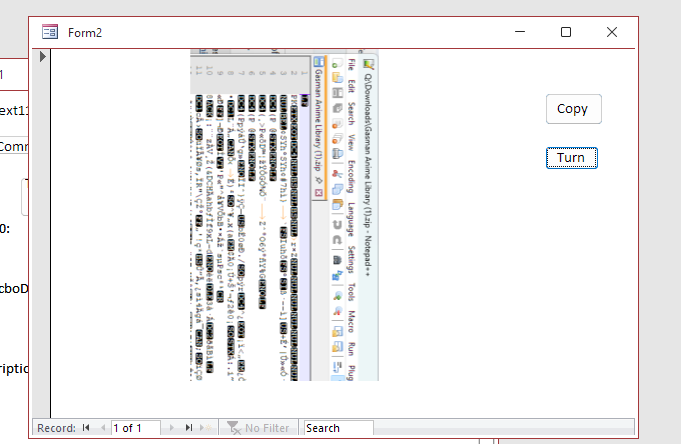
Task: Click the Turn button
Action: (571, 158)
